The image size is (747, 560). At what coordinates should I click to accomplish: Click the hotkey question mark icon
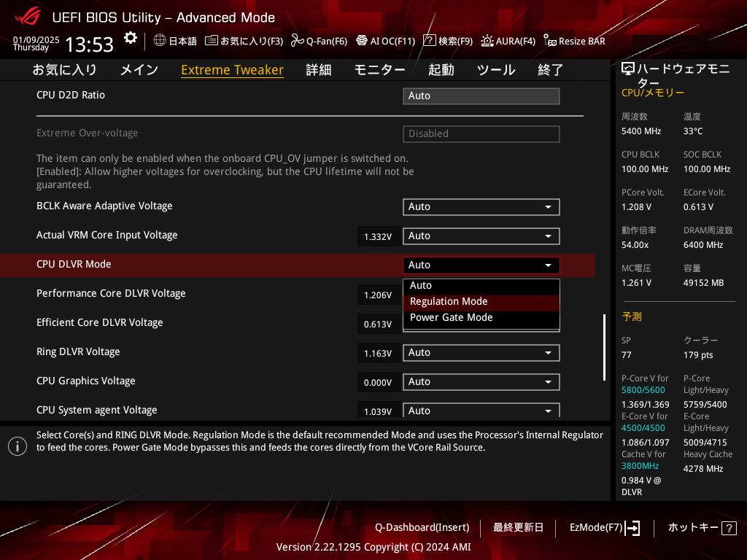click(x=728, y=527)
